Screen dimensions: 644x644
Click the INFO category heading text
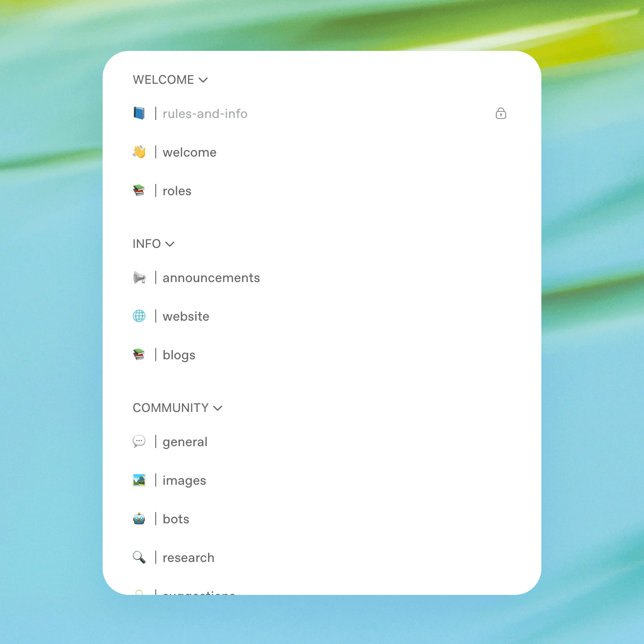coord(147,244)
